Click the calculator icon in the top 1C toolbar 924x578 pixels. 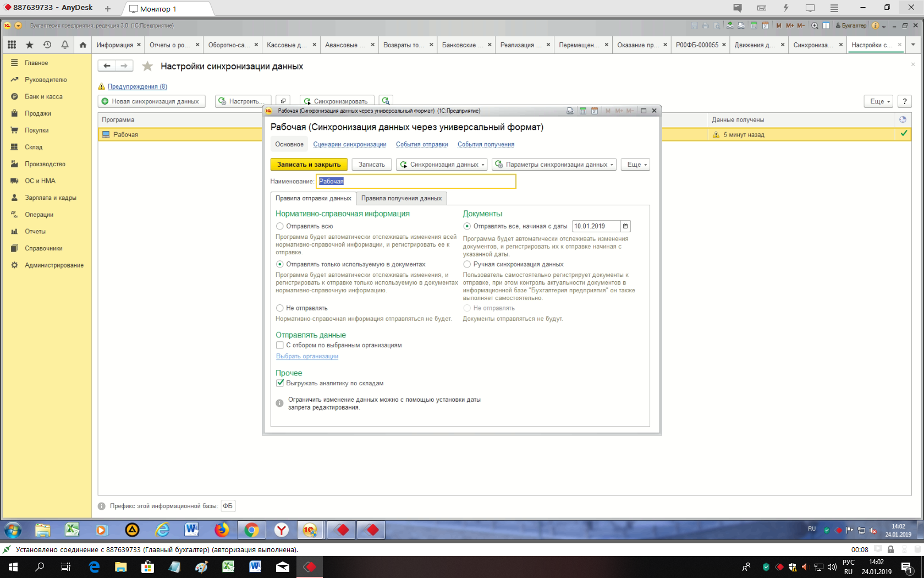pyautogui.click(x=754, y=25)
